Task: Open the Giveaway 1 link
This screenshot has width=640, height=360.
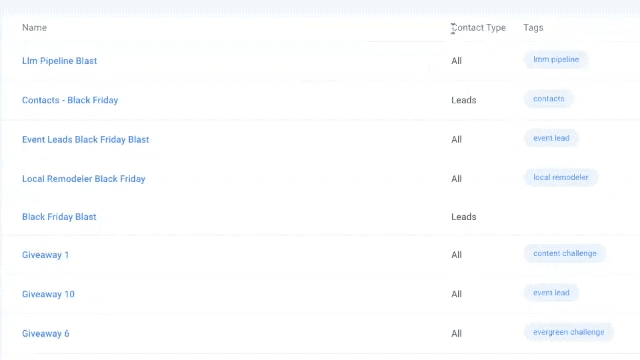Action: point(45,255)
